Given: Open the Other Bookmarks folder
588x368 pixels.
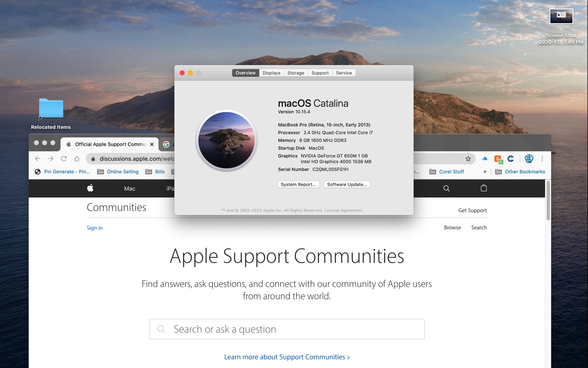Looking at the screenshot, I should tap(520, 172).
